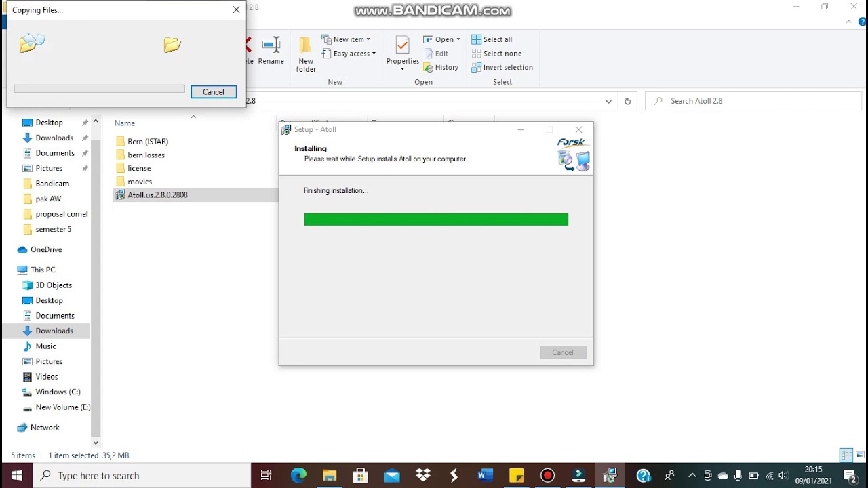
Task: Open the Get Help taskbar icon
Action: pos(644,475)
